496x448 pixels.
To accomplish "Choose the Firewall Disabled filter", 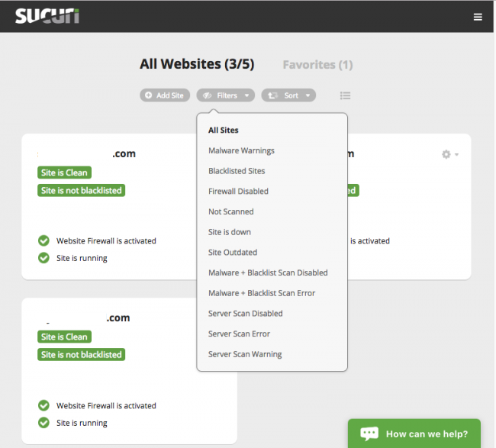I will (x=238, y=192).
